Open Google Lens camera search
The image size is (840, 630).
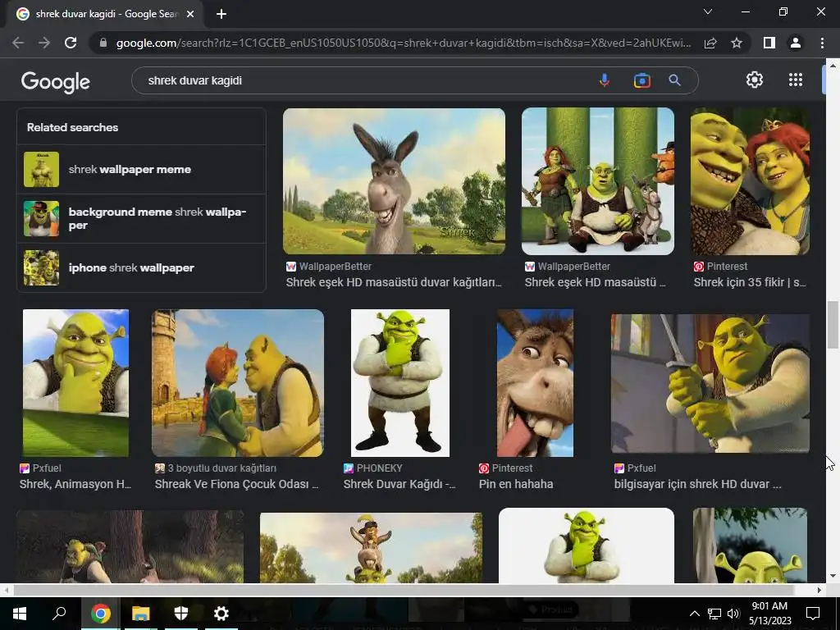coord(641,80)
